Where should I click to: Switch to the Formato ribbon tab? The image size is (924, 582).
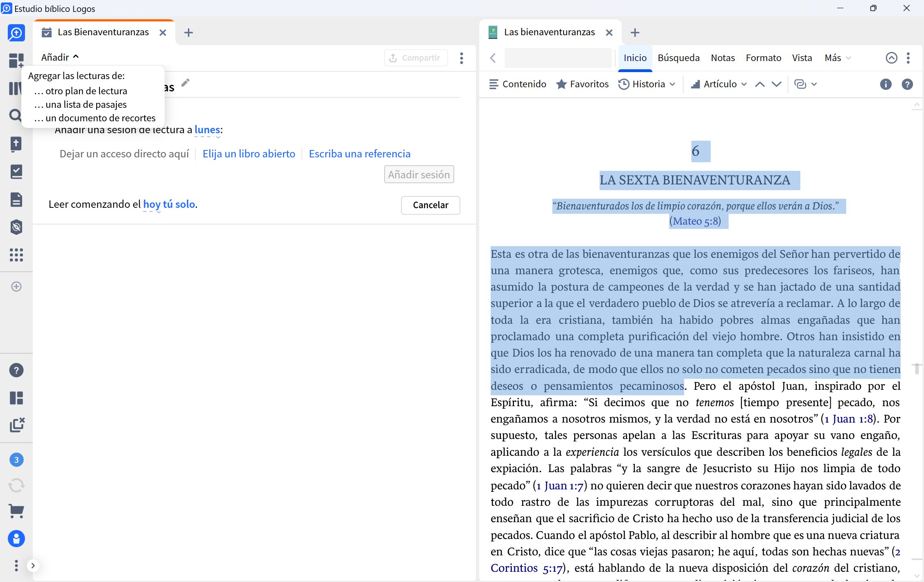763,58
